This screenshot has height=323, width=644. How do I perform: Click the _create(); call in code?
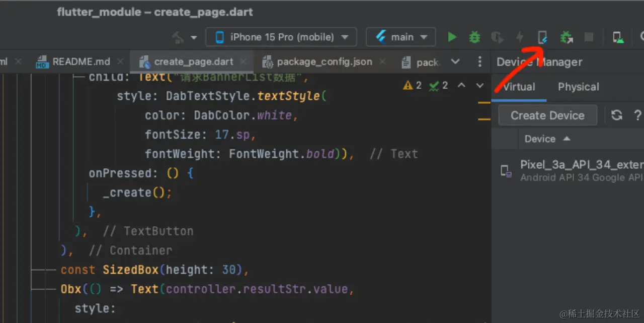pos(137,192)
